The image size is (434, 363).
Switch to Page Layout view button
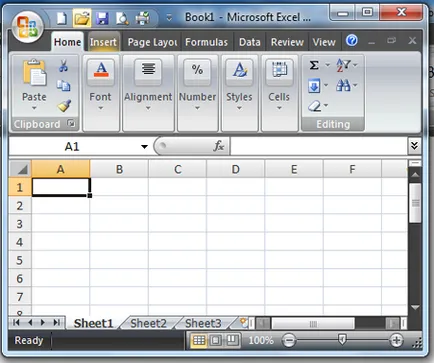point(215,340)
